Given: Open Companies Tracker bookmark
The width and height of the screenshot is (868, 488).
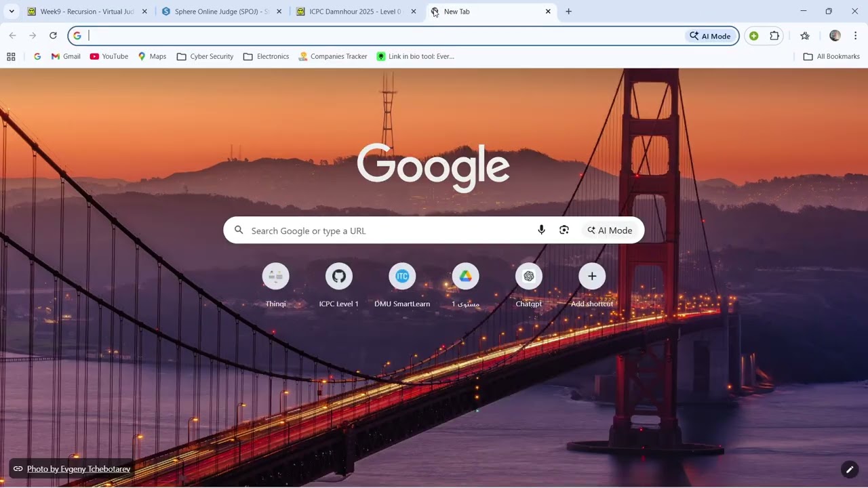Looking at the screenshot, I should tap(333, 56).
